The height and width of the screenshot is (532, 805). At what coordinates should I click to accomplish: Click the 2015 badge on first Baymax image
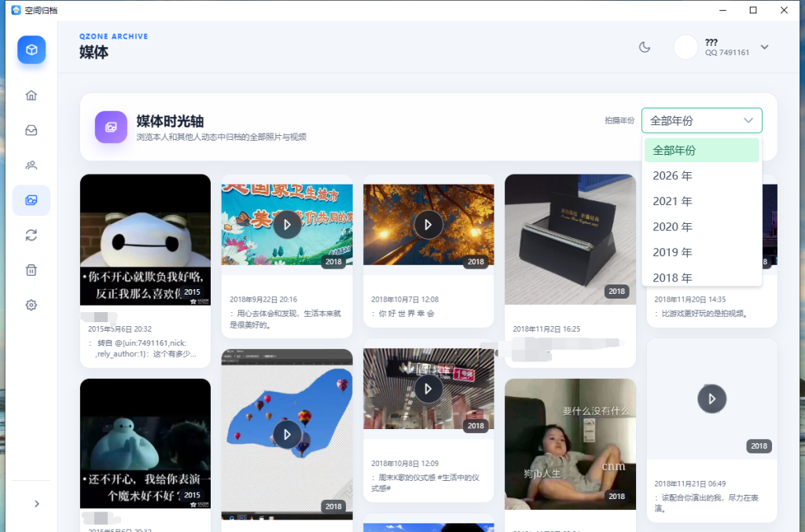192,292
